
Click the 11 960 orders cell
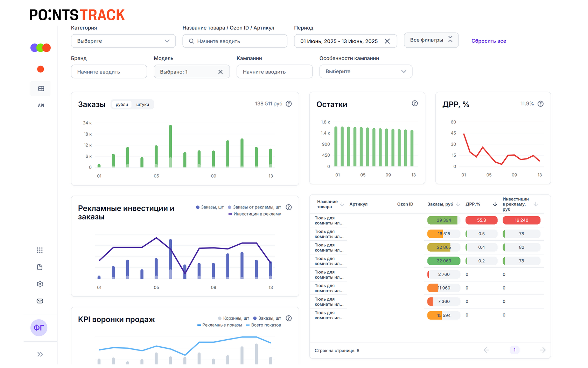point(444,288)
